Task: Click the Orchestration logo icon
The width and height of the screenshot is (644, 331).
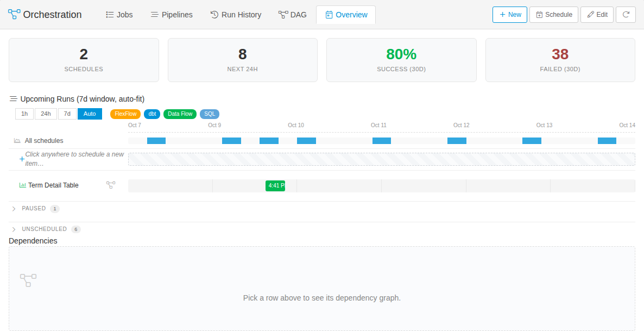Action: [14, 14]
